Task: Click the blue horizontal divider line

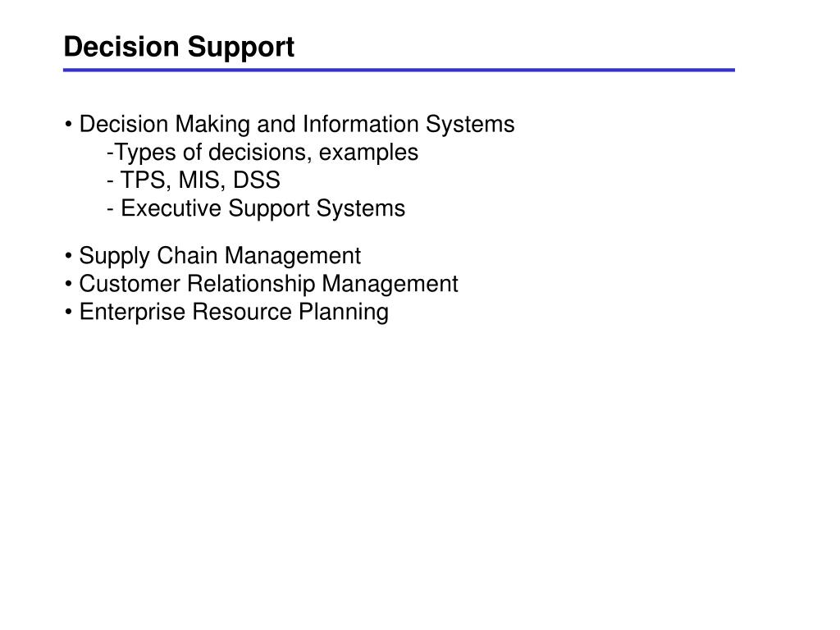Action: (399, 70)
